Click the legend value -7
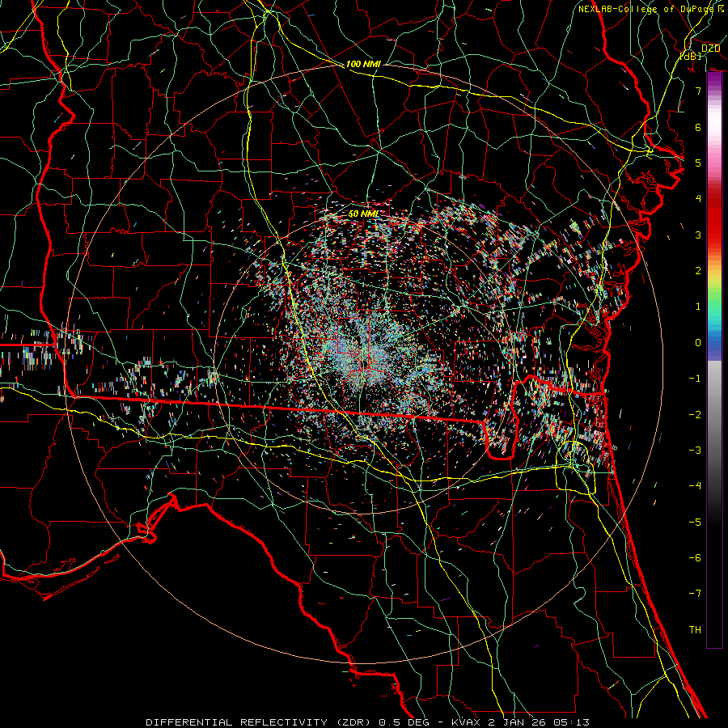Image resolution: width=728 pixels, height=728 pixels. click(695, 594)
